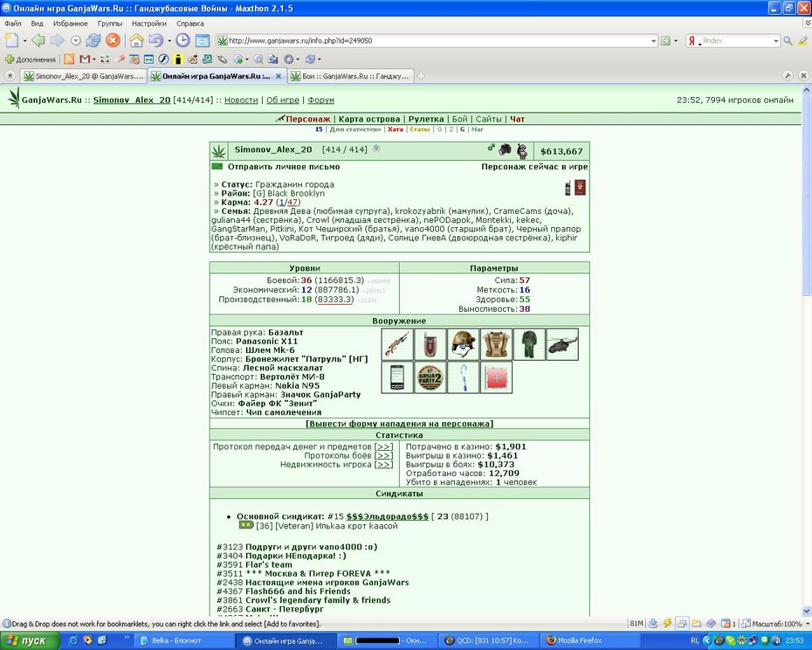Image resolution: width=812 pixels, height=650 pixels.
Task: Open Карта острова link
Action: click(369, 119)
